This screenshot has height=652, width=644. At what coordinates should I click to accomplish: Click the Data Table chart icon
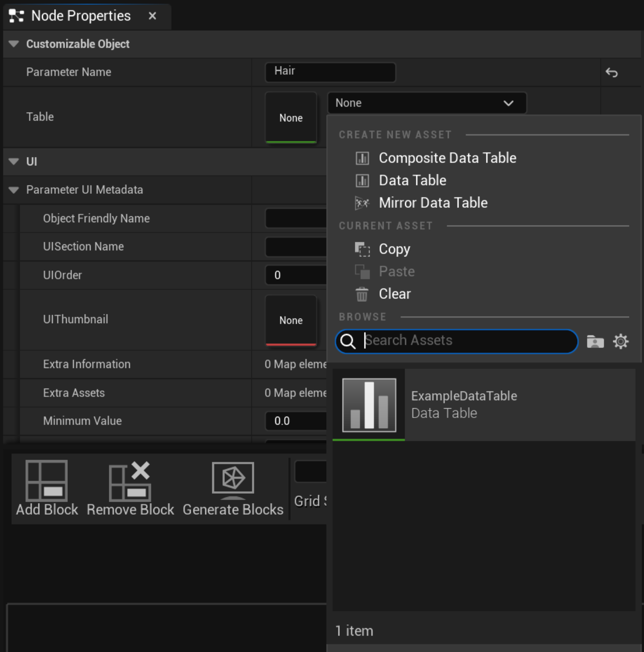point(362,181)
